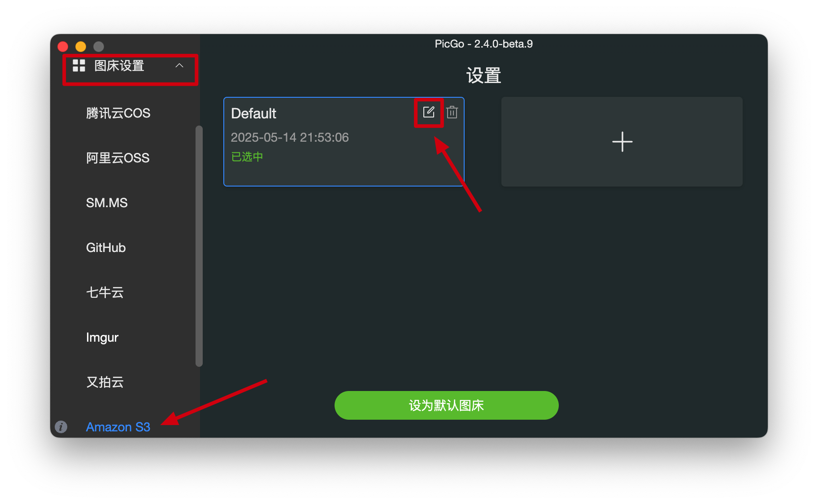Open 七牛云 settings entry
The width and height of the screenshot is (818, 504).
point(105,292)
